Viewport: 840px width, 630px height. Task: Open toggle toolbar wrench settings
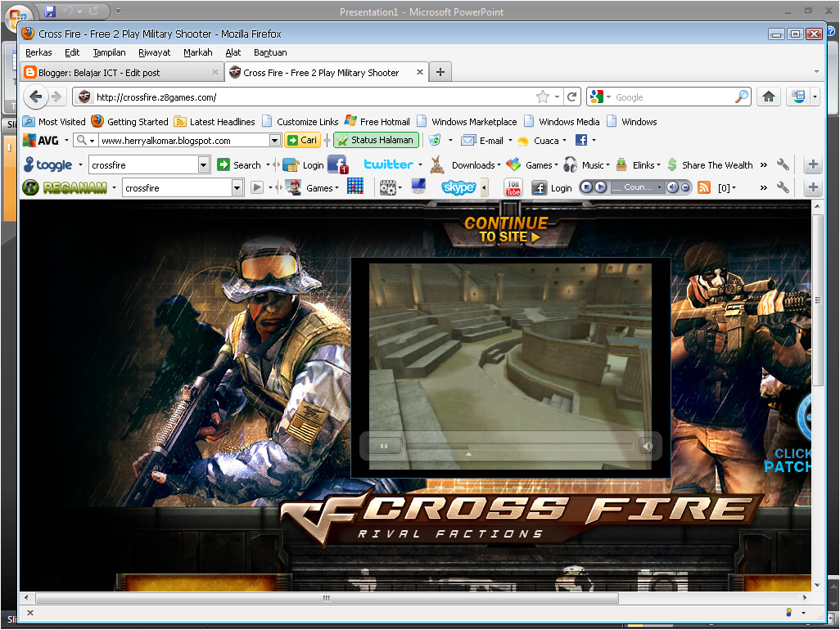coord(783,164)
